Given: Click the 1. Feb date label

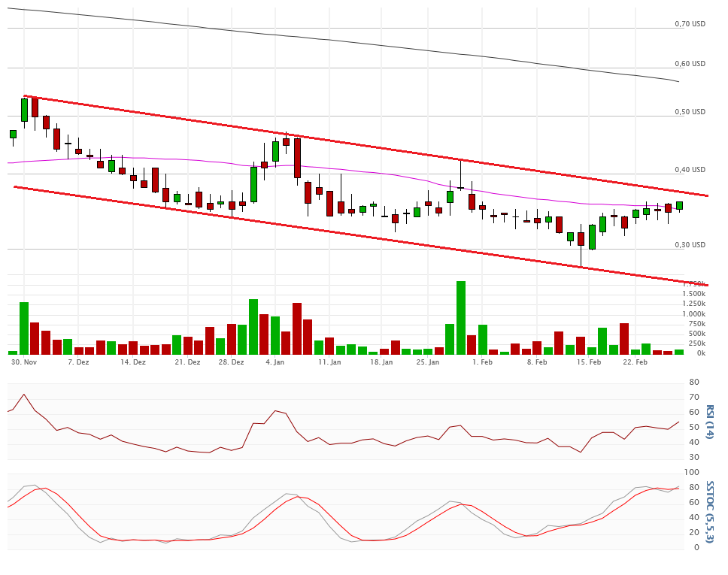Looking at the screenshot, I should 482,362.
